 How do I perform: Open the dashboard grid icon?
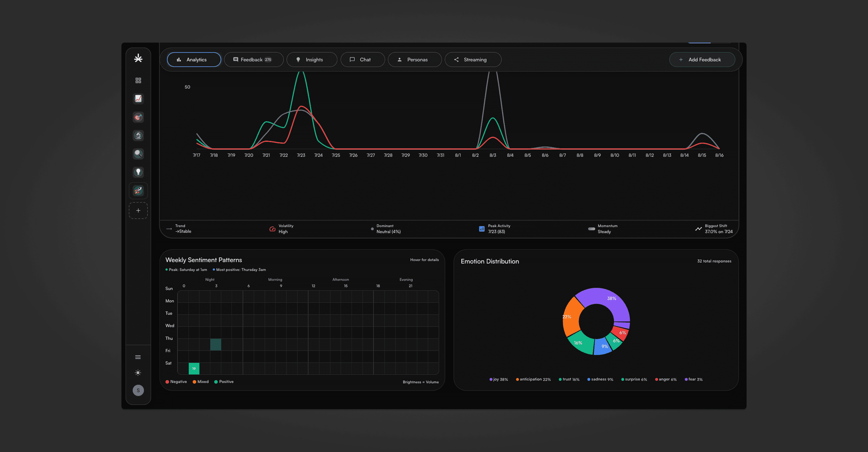pyautogui.click(x=138, y=80)
